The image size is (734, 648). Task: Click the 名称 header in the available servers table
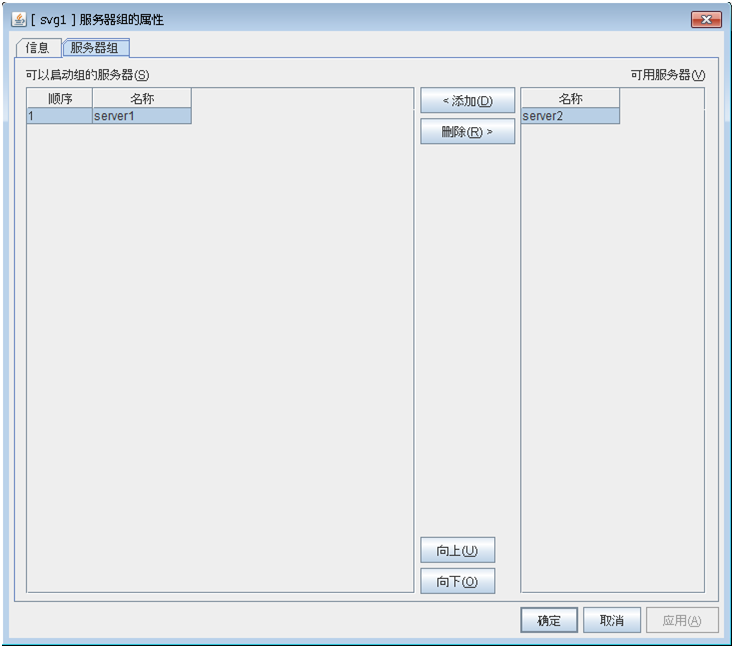(570, 98)
